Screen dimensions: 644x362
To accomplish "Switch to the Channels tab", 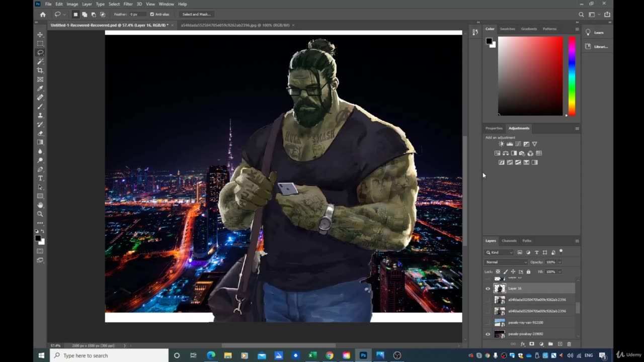I will [509, 241].
